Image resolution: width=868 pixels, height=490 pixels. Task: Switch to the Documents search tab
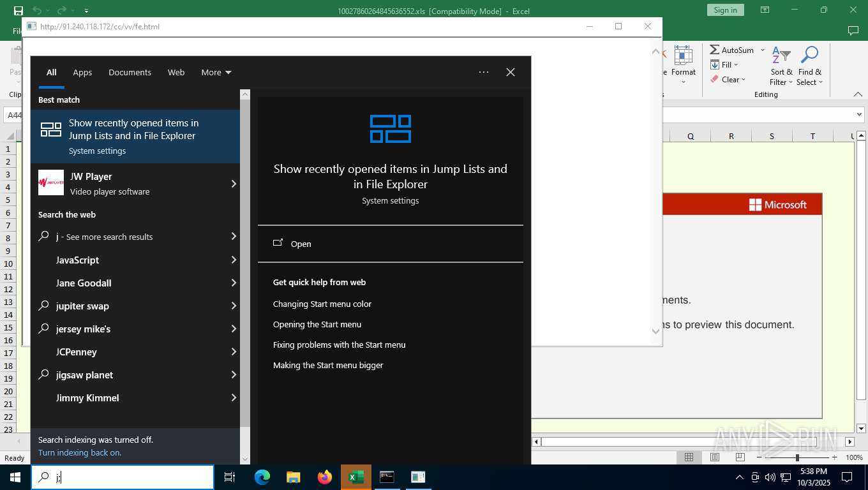[x=130, y=72]
